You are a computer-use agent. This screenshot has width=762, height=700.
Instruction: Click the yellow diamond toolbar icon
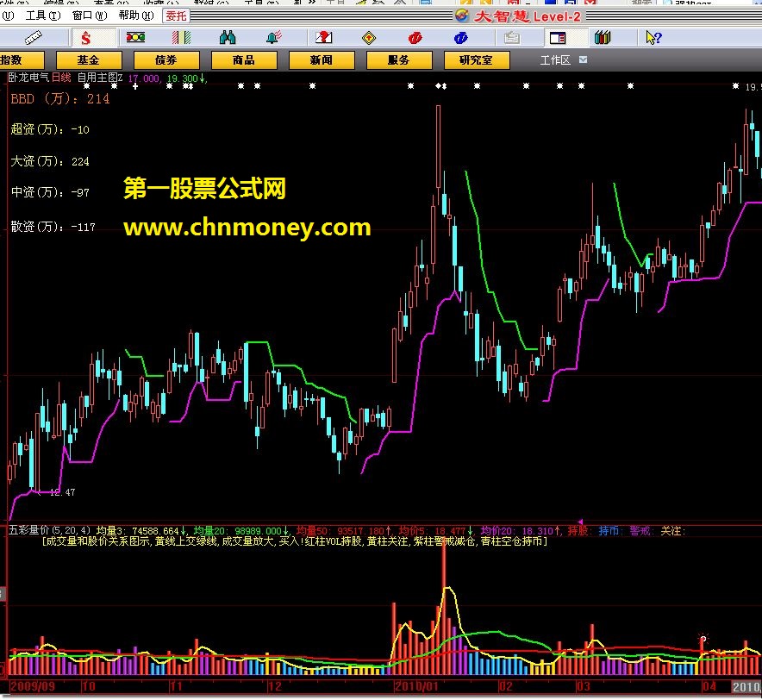click(369, 37)
